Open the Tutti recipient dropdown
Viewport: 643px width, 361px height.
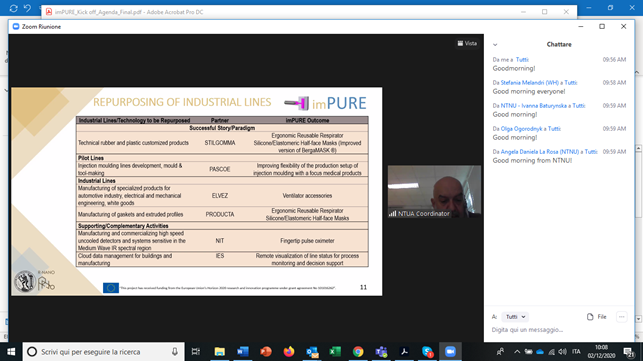(x=515, y=317)
